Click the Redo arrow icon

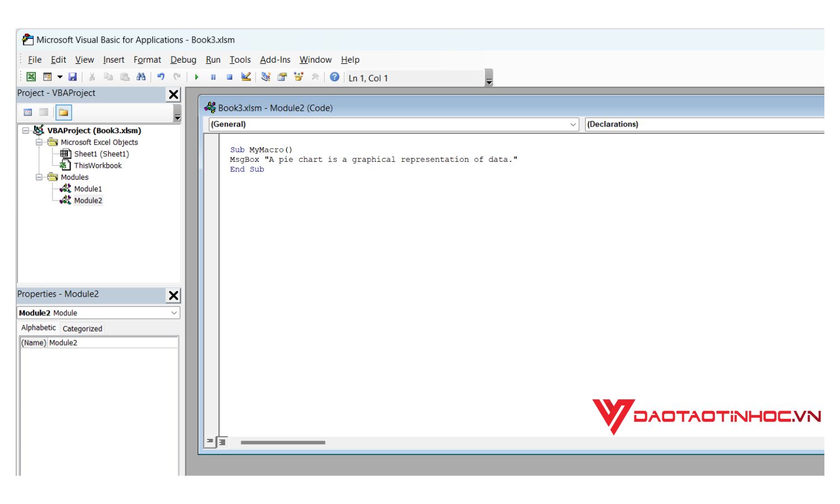point(177,77)
